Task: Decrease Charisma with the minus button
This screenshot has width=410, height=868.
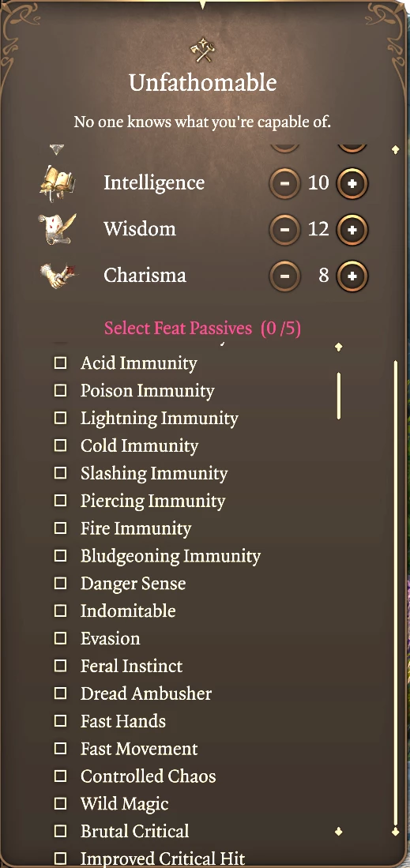Action: coord(284,276)
